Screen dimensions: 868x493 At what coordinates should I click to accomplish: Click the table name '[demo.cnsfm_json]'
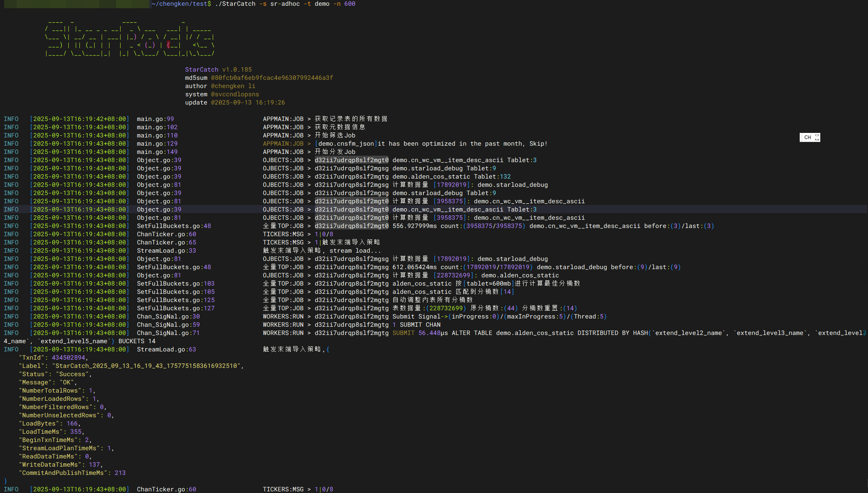pos(346,144)
